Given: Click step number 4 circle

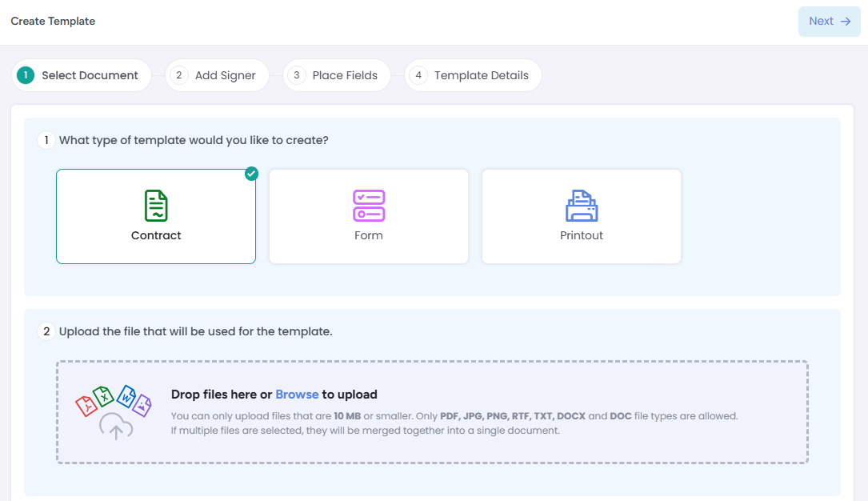Looking at the screenshot, I should [x=418, y=75].
